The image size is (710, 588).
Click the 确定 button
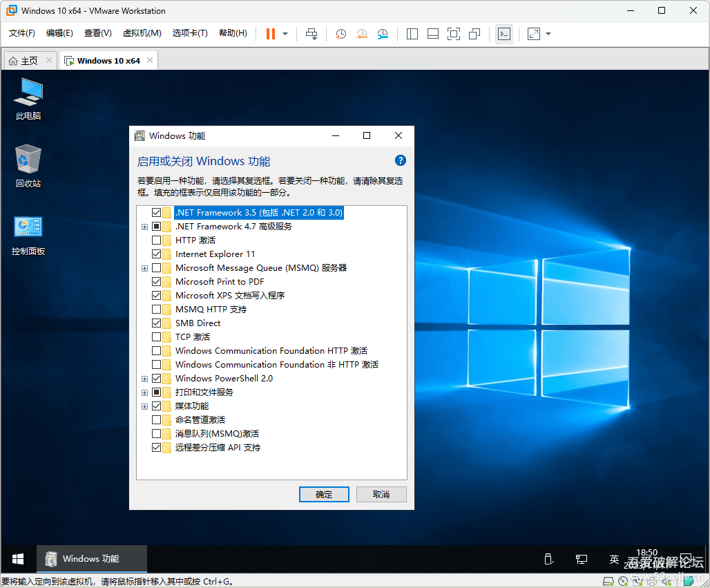point(324,494)
